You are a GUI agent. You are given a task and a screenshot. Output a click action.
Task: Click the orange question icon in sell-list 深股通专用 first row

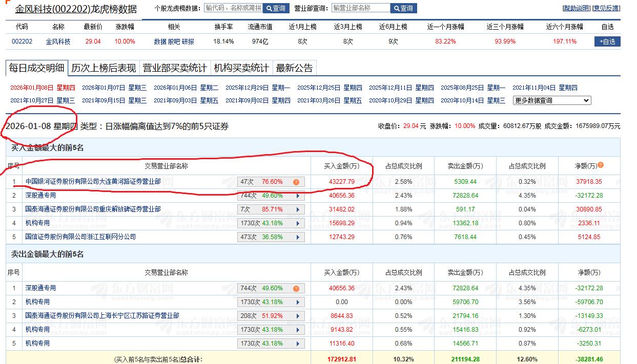[296, 288]
